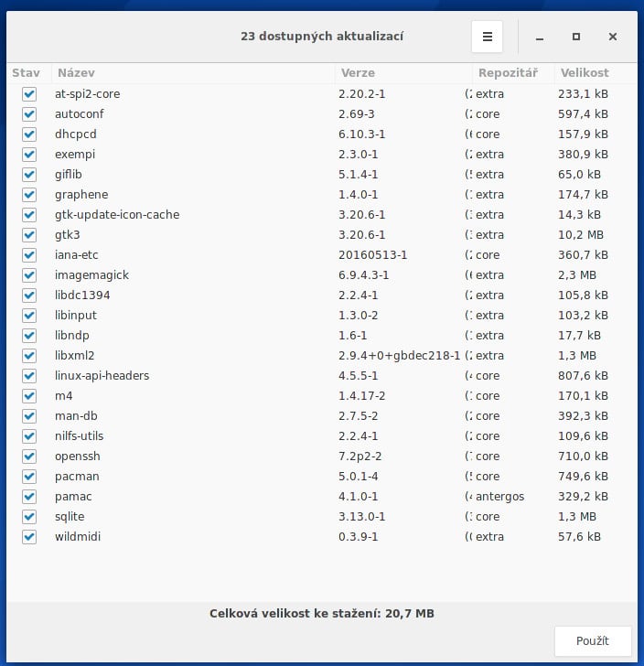Click the wildmidi package name
The width and height of the screenshot is (644, 666).
tap(78, 537)
